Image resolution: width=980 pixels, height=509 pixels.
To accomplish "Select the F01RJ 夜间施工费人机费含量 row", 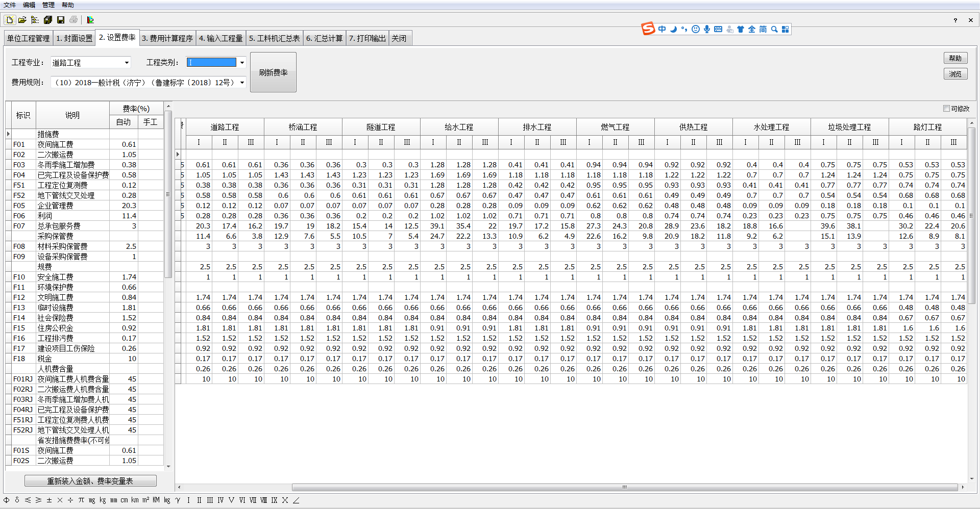I will (85, 379).
